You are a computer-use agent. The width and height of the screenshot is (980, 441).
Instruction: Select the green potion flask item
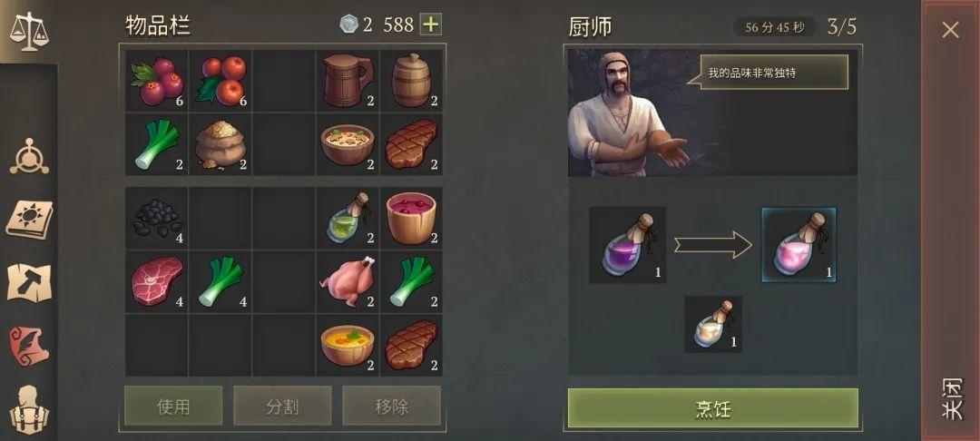coord(348,218)
